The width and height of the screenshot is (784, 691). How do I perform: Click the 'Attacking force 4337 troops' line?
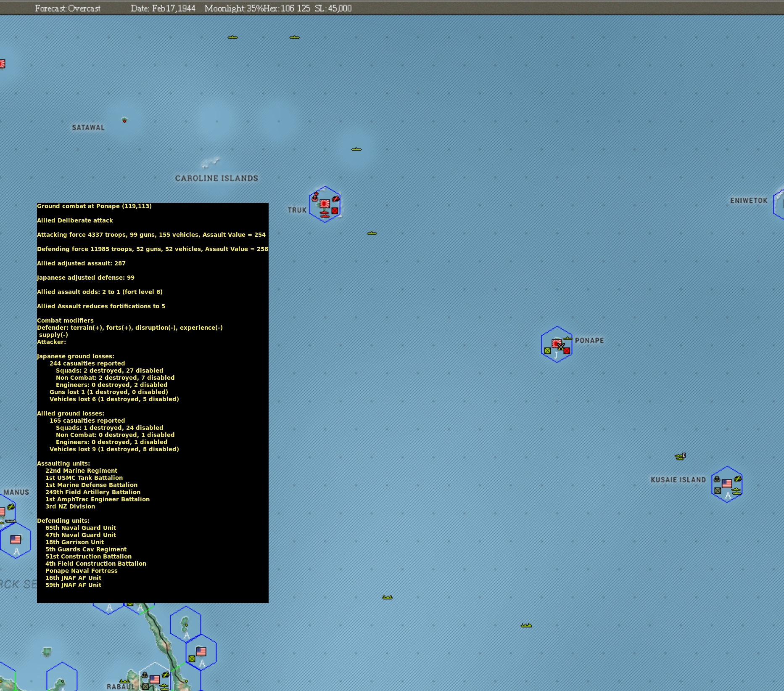click(151, 235)
